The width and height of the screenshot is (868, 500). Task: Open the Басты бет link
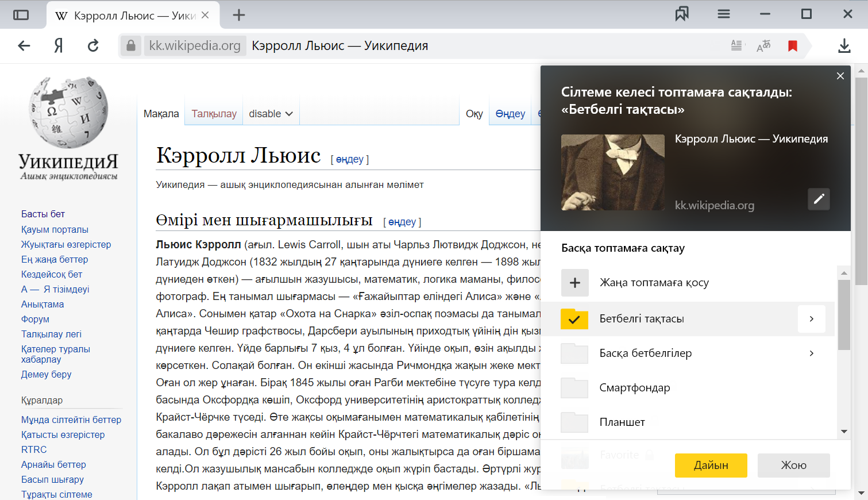click(x=43, y=214)
